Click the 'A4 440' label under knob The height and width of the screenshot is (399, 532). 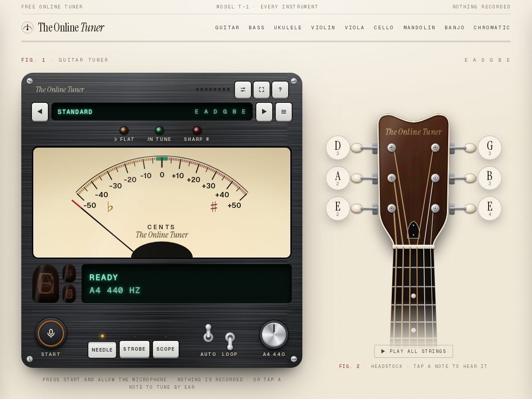coord(274,354)
